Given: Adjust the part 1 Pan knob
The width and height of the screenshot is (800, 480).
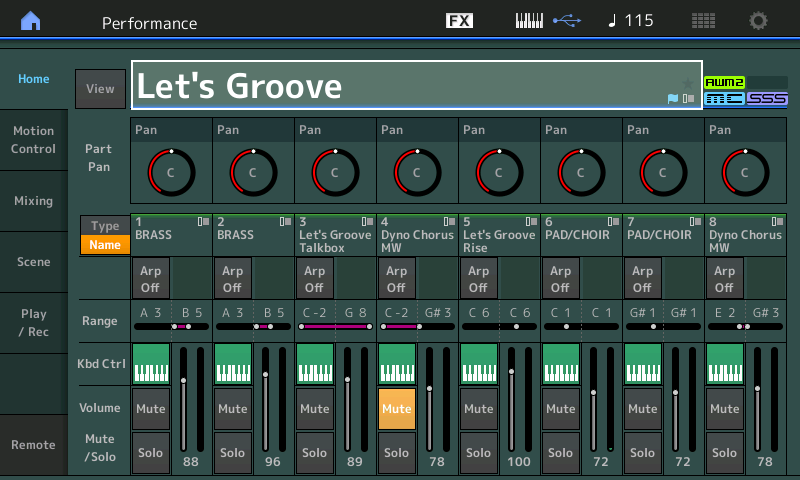Looking at the screenshot, I should [171, 172].
